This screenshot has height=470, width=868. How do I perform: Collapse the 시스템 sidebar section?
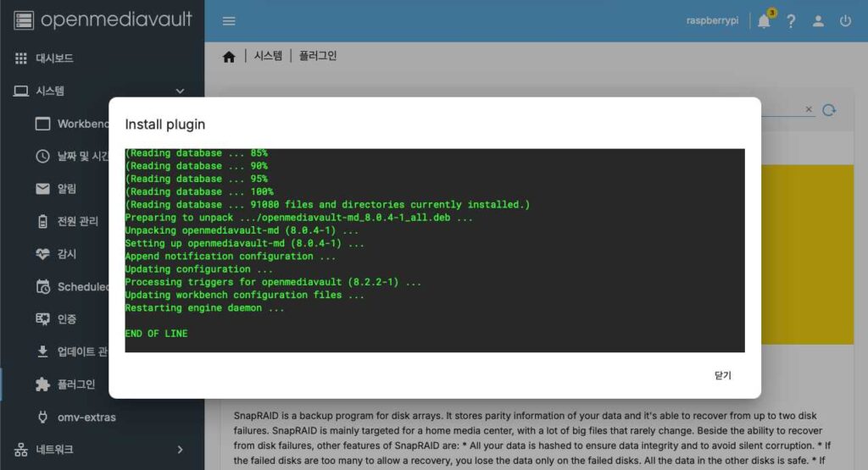102,91
